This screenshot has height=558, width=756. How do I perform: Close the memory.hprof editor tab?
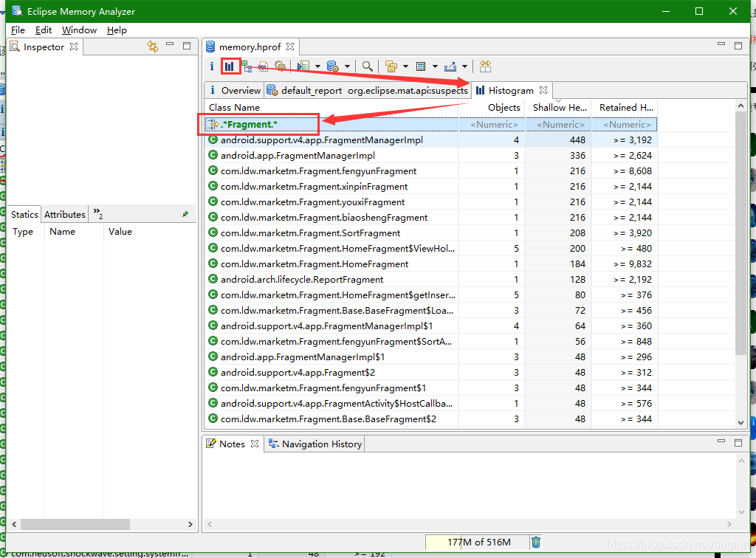(x=289, y=46)
